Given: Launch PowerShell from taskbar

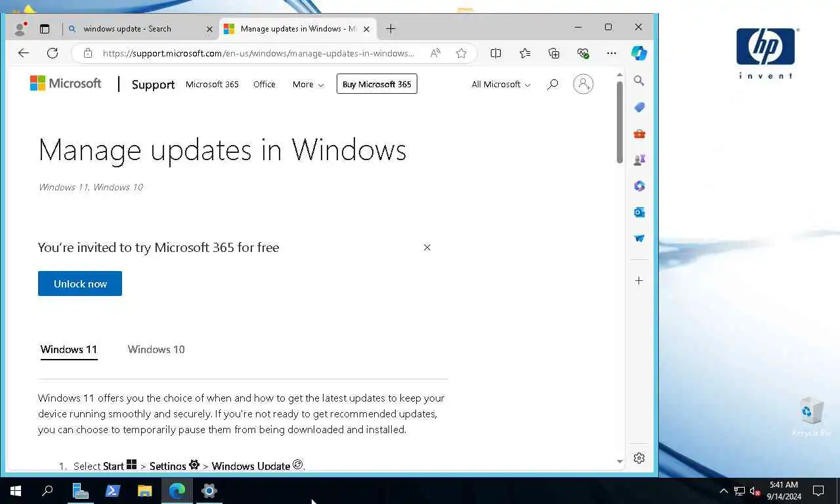Looking at the screenshot, I should click(x=112, y=491).
